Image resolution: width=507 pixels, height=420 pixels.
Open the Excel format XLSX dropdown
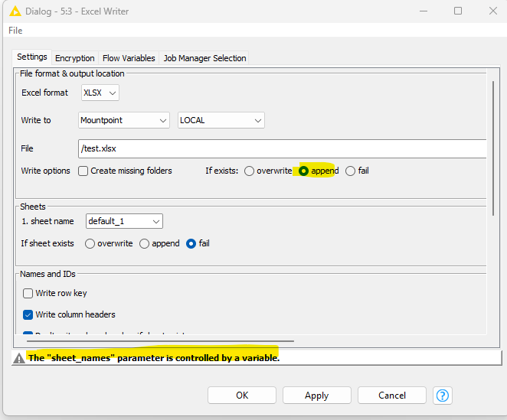[100, 93]
